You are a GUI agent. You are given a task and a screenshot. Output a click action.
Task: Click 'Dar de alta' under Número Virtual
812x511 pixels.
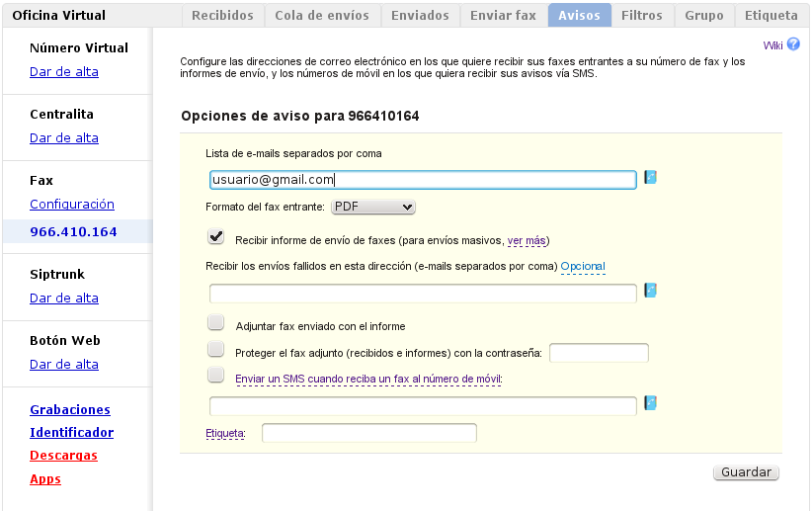pos(64,72)
